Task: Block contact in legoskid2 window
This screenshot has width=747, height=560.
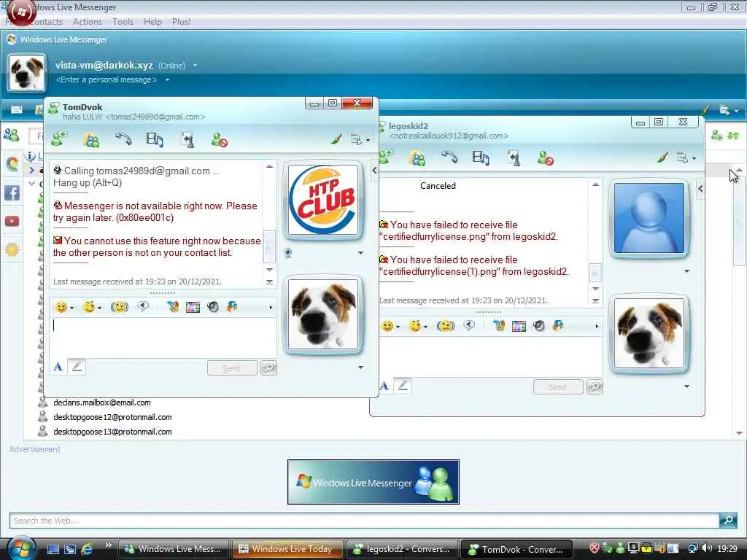Action: click(544, 158)
